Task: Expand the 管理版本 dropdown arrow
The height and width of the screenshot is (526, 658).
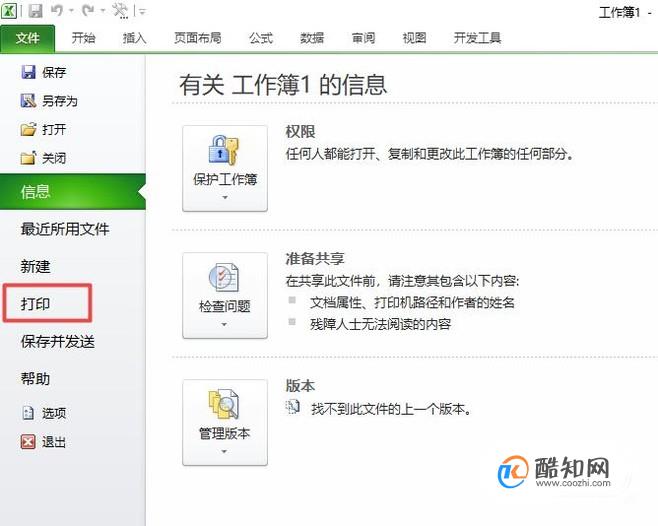Action: pyautogui.click(x=225, y=451)
